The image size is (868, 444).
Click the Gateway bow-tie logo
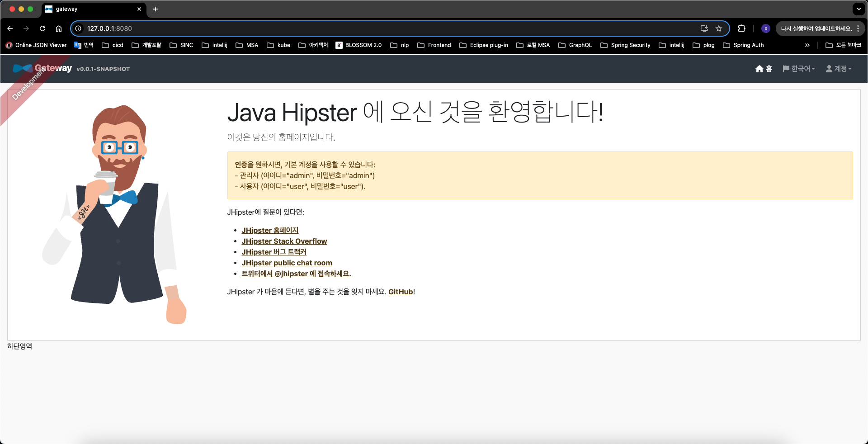23,68
